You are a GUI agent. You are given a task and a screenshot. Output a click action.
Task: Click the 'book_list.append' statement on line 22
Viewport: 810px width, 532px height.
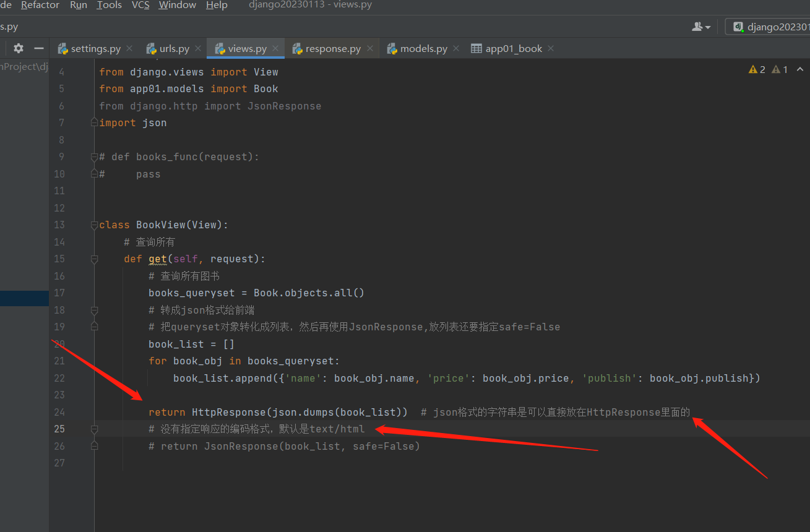[467, 378]
